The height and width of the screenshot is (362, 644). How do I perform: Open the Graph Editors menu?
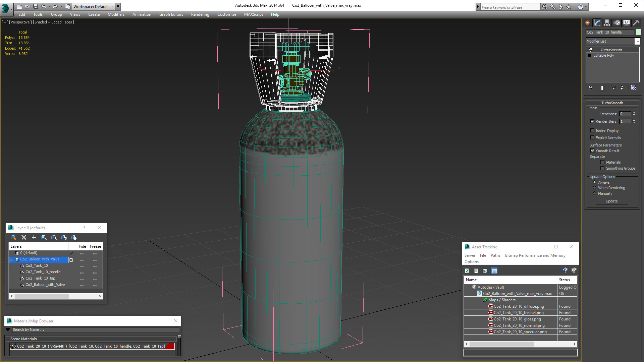pyautogui.click(x=171, y=14)
